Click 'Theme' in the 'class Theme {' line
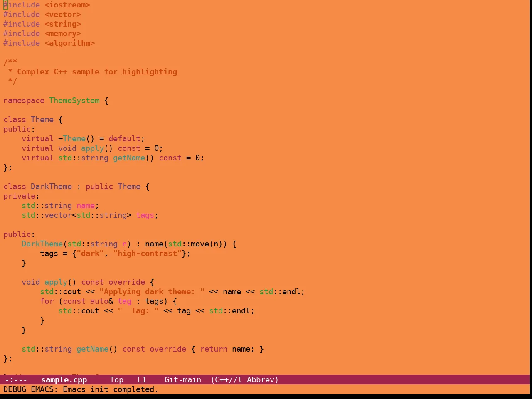Image resolution: width=532 pixels, height=399 pixels. pos(42,120)
